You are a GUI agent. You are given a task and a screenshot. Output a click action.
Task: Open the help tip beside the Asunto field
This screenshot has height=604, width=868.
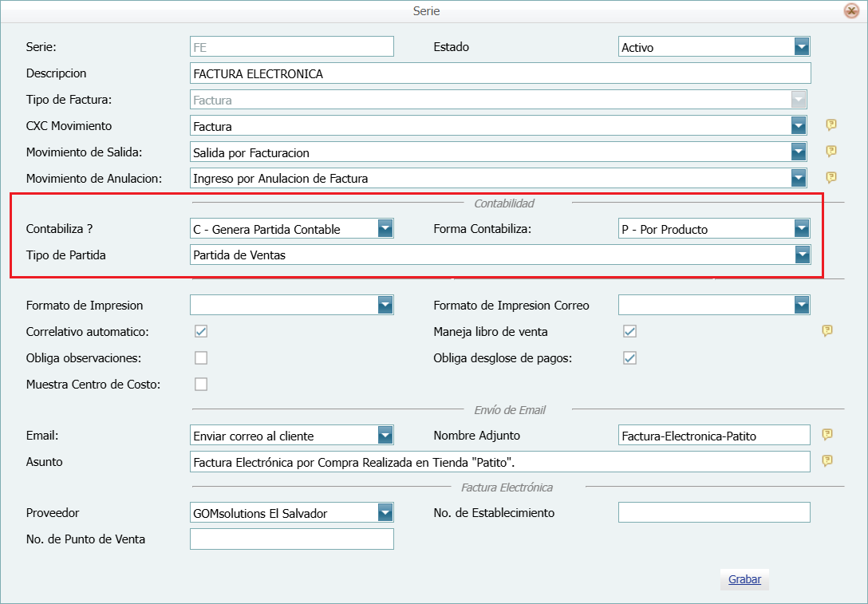827,461
